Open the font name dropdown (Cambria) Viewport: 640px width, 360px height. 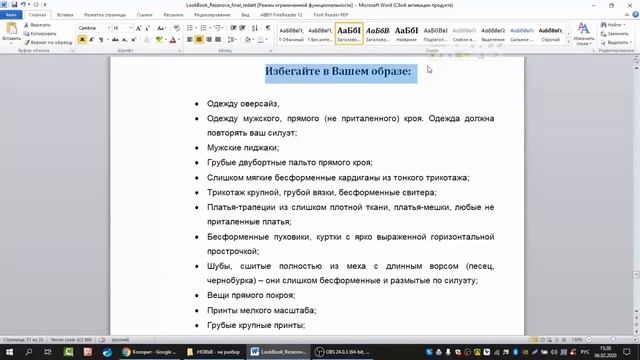[109, 28]
